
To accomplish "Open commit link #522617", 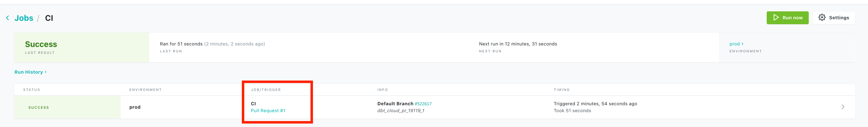I will pos(423,104).
